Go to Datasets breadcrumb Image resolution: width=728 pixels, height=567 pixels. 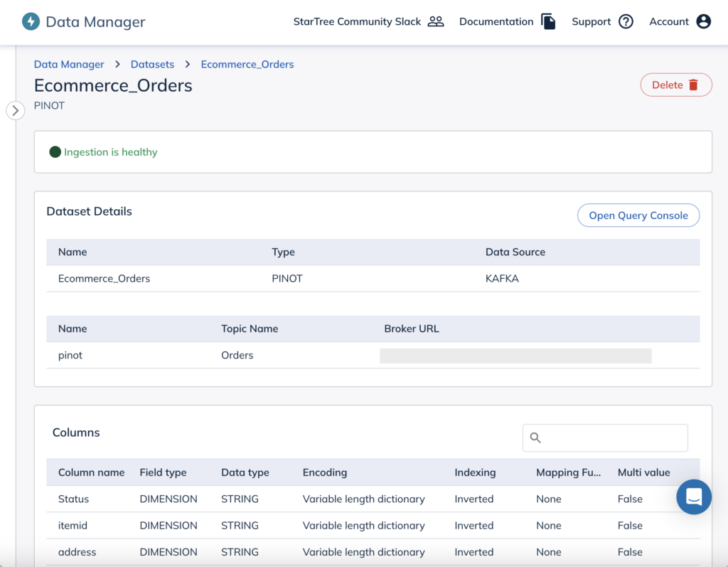(152, 64)
